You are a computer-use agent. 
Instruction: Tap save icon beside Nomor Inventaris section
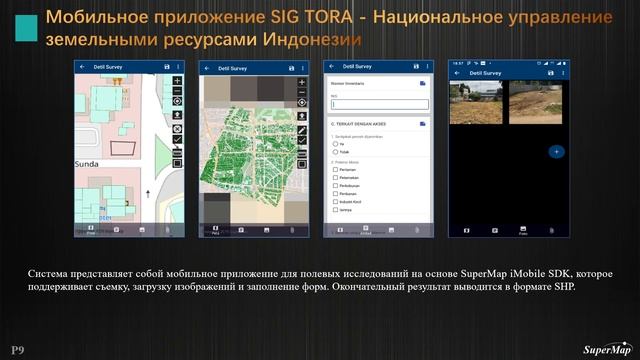tap(422, 83)
